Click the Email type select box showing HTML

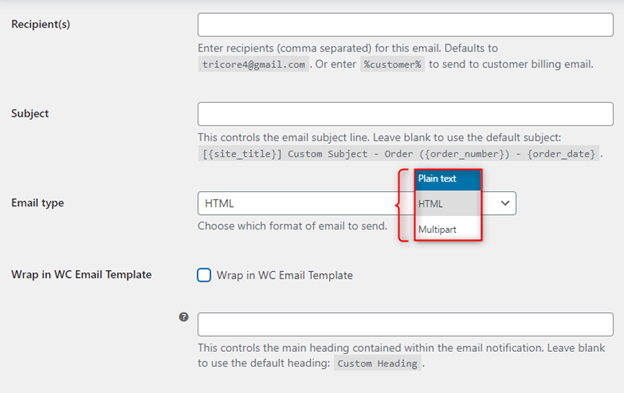click(x=357, y=203)
